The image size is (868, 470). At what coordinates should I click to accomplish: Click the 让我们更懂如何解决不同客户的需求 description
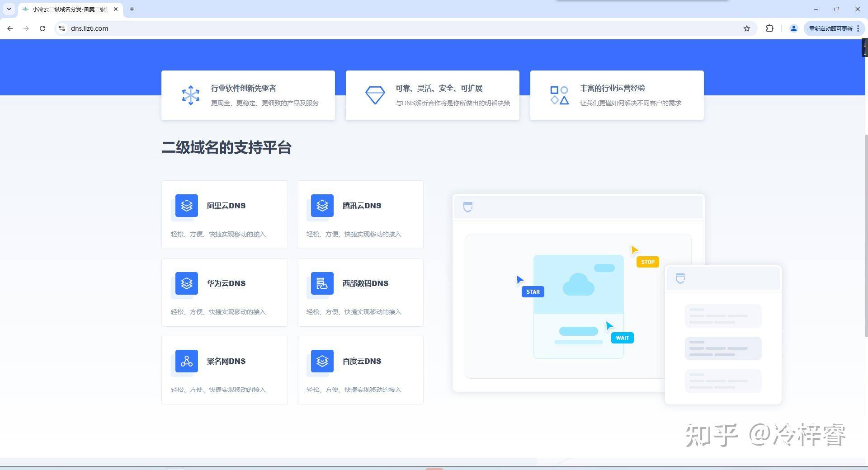(630, 103)
